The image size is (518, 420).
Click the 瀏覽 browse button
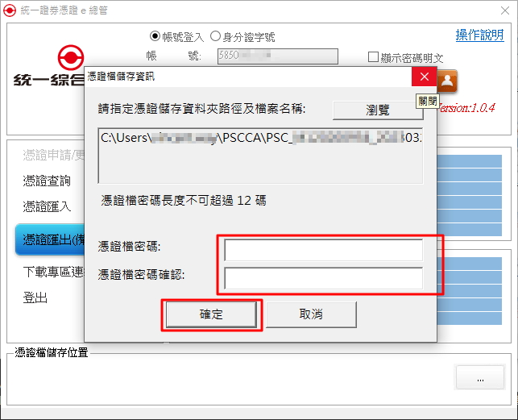tap(378, 110)
